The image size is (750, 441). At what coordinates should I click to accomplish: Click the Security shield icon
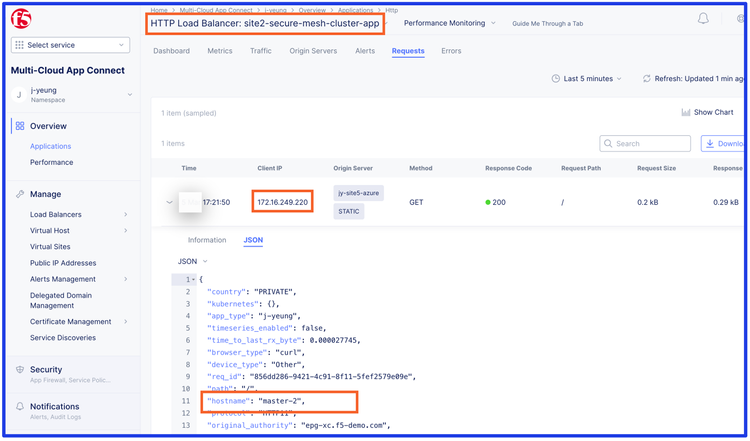click(20, 369)
